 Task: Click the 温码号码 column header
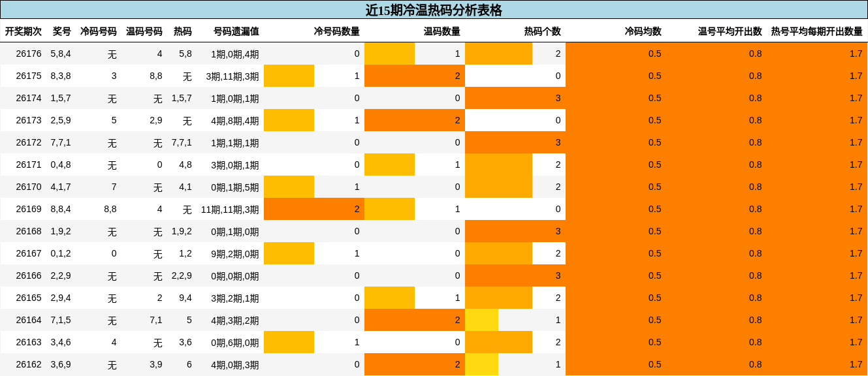coord(144,31)
